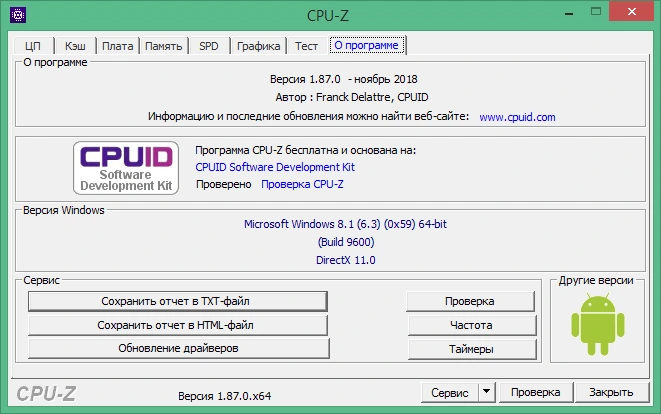Image resolution: width=661 pixels, height=414 pixels.
Task: Click Сохранить отчет в TXT-файл button
Action: click(x=177, y=301)
